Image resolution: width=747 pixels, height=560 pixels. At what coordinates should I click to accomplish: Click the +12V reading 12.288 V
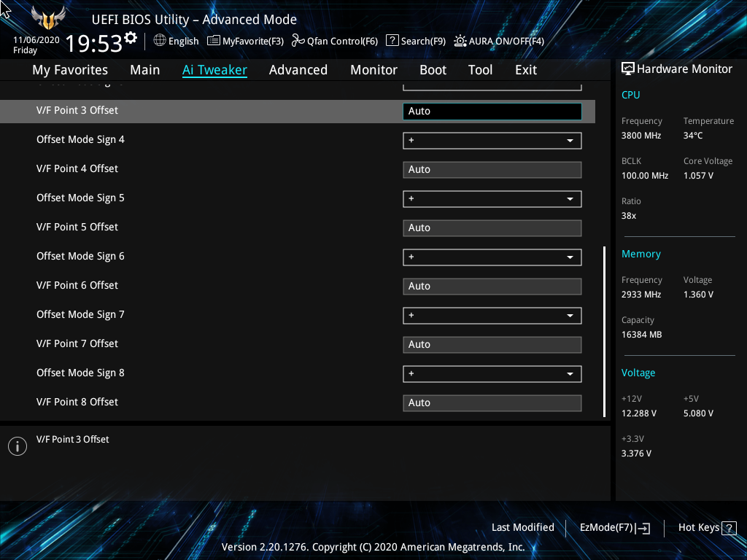639,413
